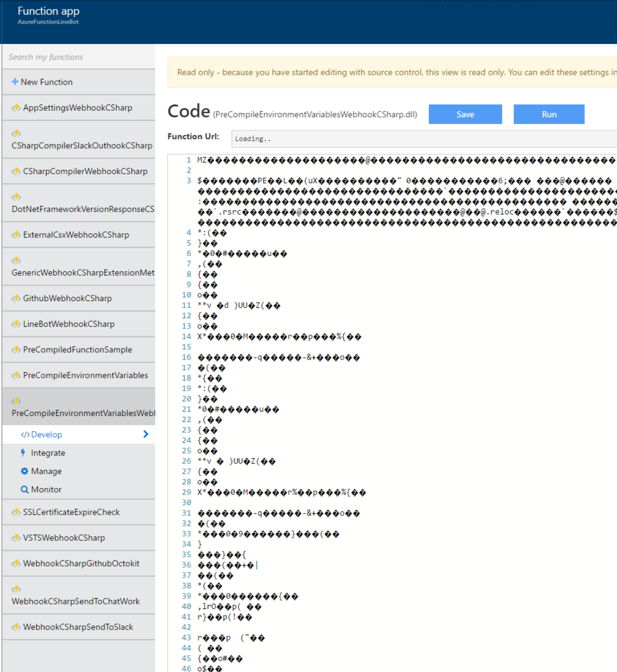Select the VSTSWebhookCSharp function
This screenshot has height=672, width=617.
[x=66, y=537]
